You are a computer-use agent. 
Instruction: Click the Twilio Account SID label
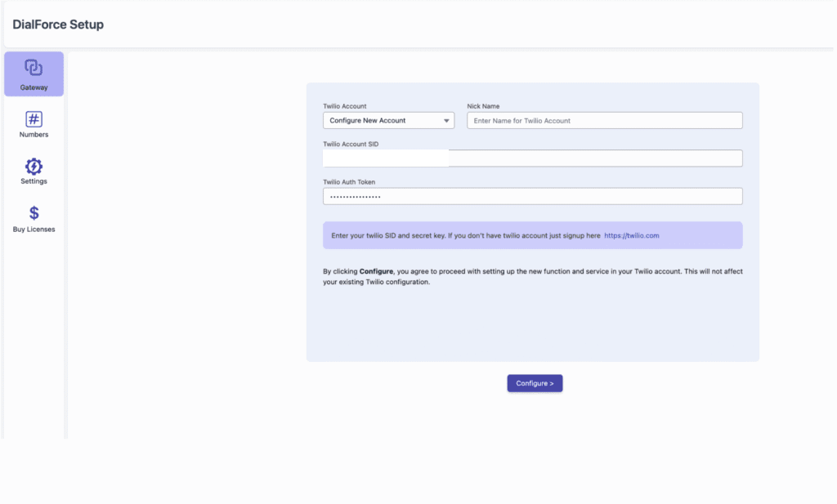(351, 144)
